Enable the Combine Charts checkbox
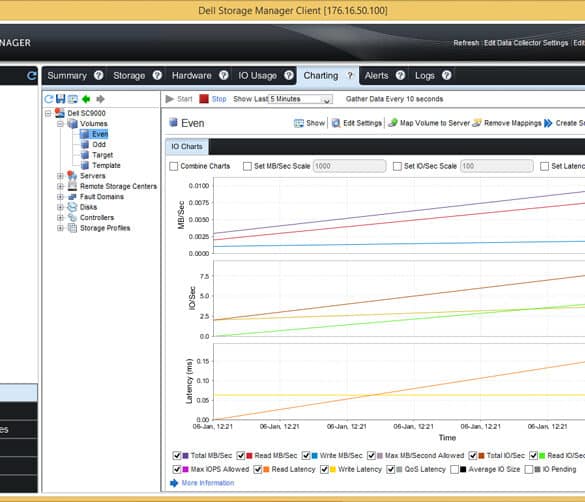Viewport: 585px width, 502px height. [x=173, y=166]
